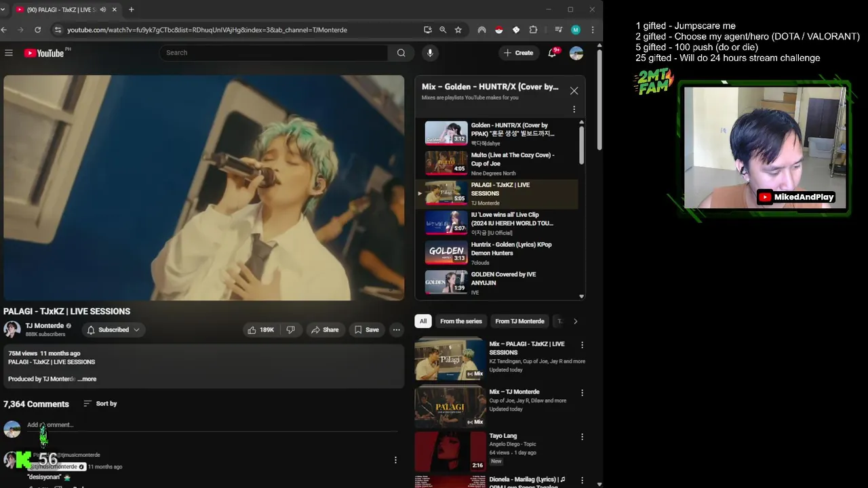The width and height of the screenshot is (868, 488).
Task: Open the YouTube hamburger guide menu
Action: click(9, 53)
